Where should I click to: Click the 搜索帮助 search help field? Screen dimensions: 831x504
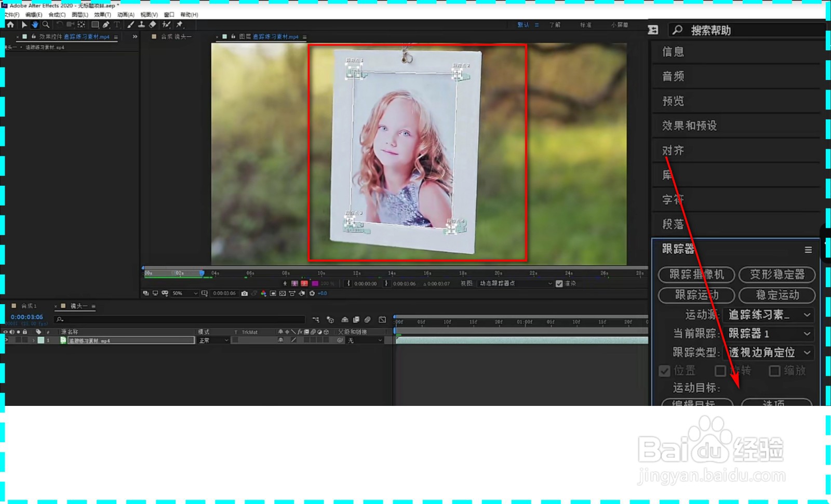click(746, 30)
